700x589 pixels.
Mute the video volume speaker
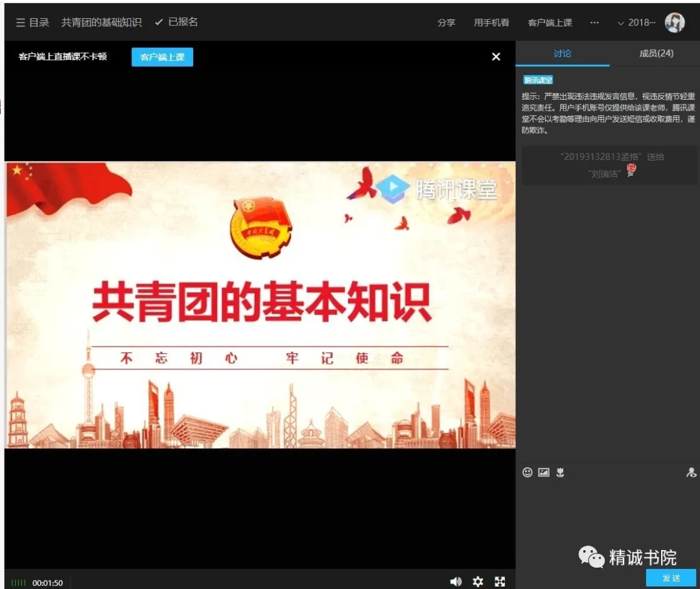(456, 582)
